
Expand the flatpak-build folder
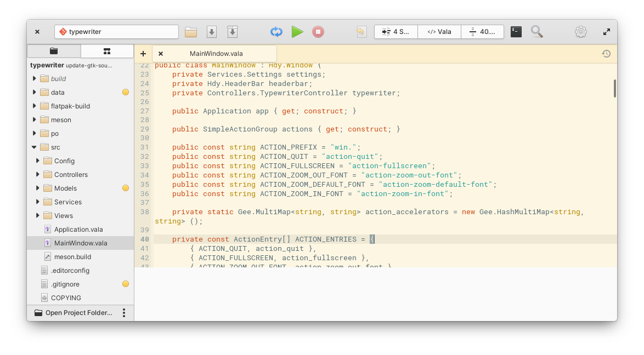34,106
